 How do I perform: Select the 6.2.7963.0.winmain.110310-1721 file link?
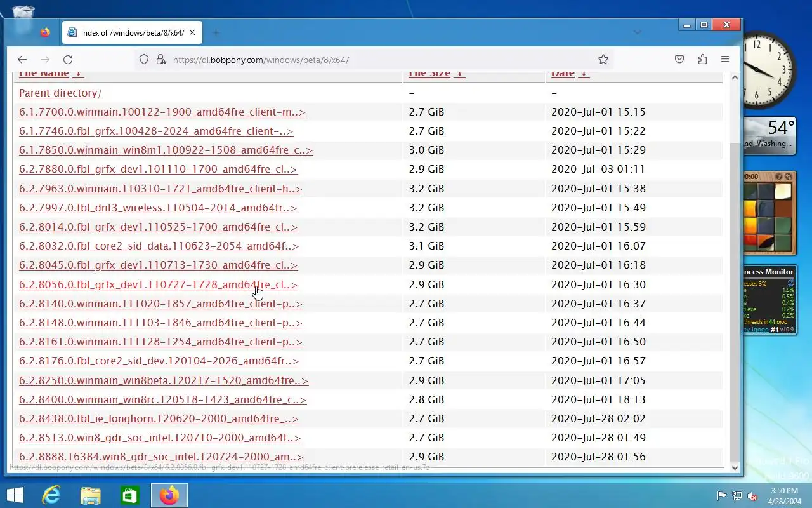coord(160,189)
